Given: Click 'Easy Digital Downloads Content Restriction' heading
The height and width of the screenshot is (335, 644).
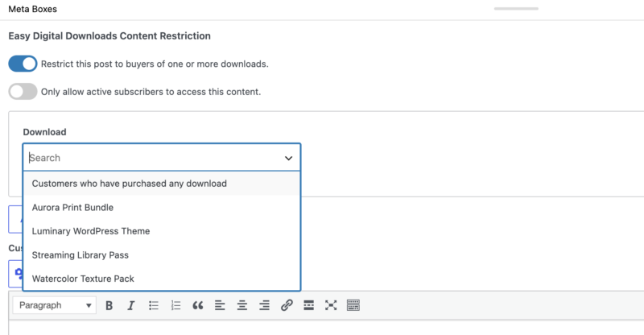Looking at the screenshot, I should coord(109,35).
